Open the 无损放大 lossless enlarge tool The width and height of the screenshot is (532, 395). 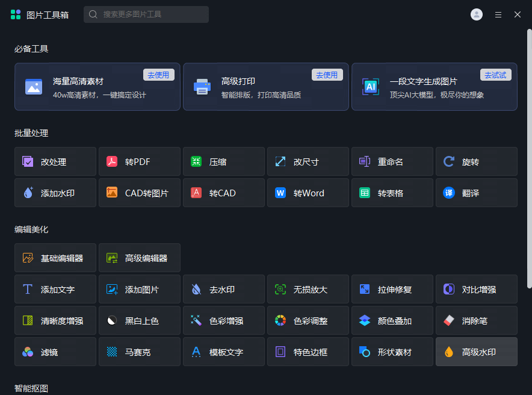[x=308, y=289]
